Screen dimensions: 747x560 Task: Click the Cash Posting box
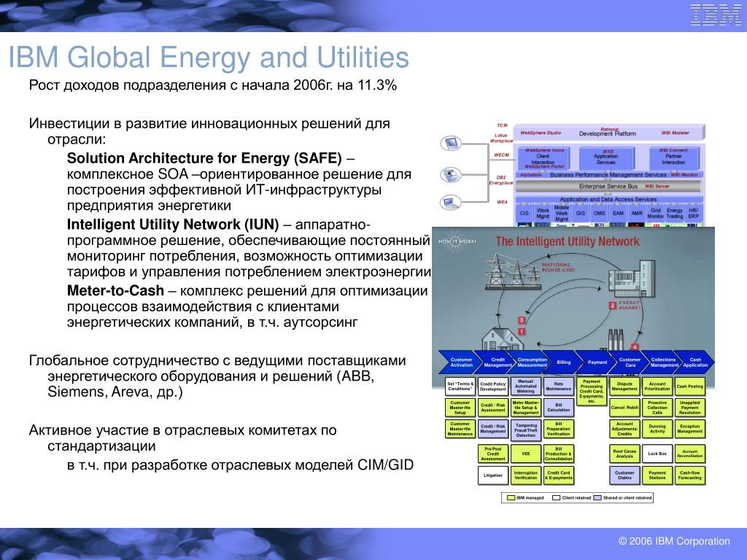pyautogui.click(x=690, y=386)
